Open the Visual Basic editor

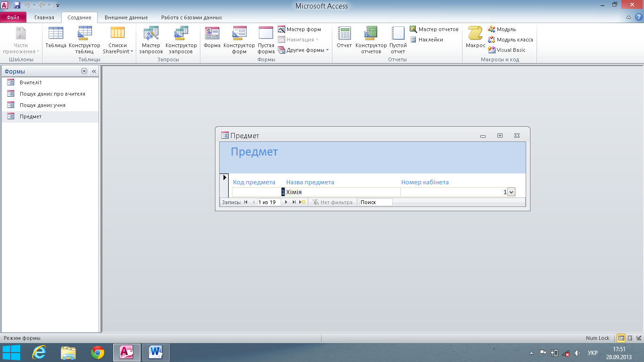coord(507,50)
